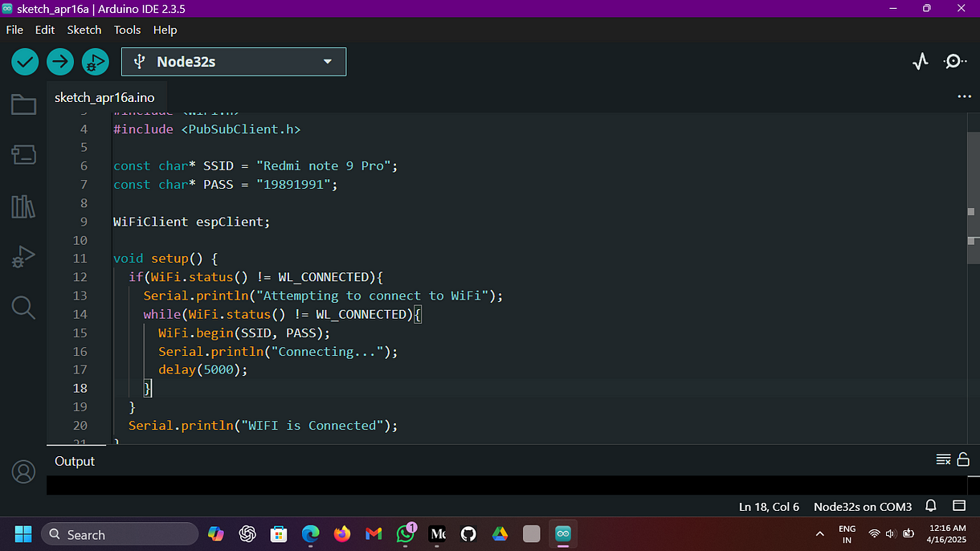This screenshot has height=551, width=980.
Task: Open the Boards Manager sidebar
Action: tap(23, 155)
